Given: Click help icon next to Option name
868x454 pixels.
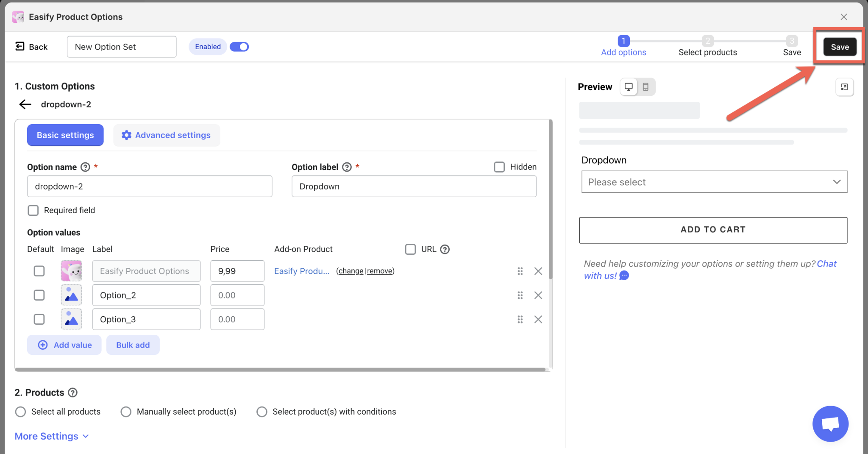Looking at the screenshot, I should pyautogui.click(x=85, y=167).
